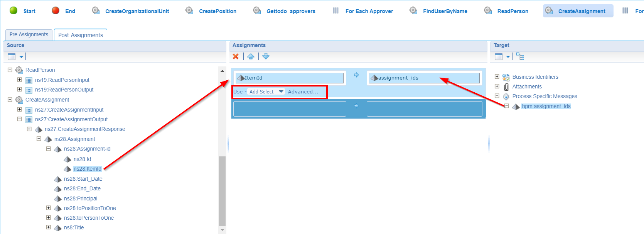644x234 pixels.
Task: Open the Target view dropdown arrow
Action: pyautogui.click(x=508, y=57)
